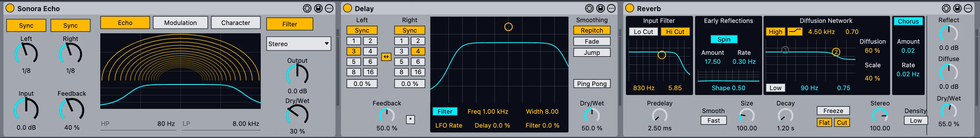Save Sonora Echo preset disk icon
The height and width of the screenshot is (138, 980).
[x=318, y=8]
